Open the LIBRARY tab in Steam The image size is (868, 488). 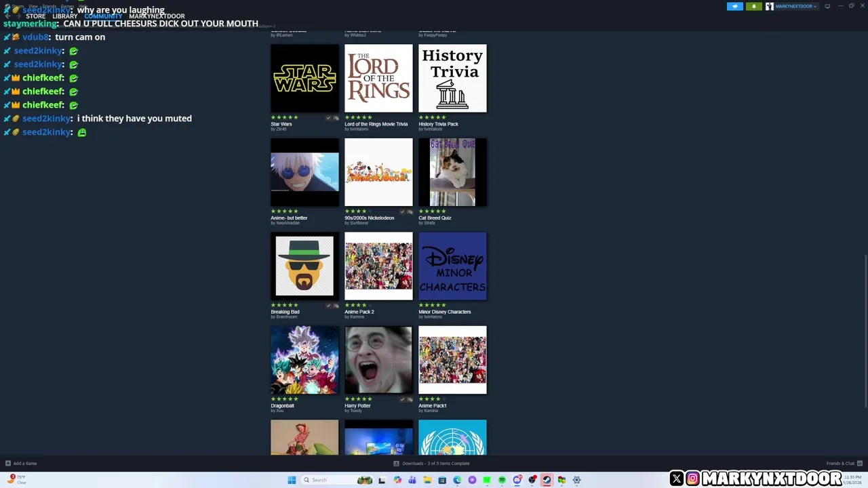click(65, 16)
